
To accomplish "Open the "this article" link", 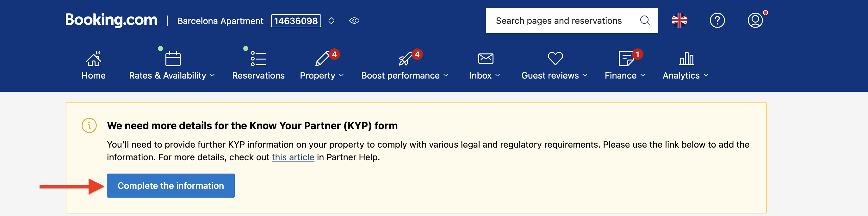I will 293,157.
